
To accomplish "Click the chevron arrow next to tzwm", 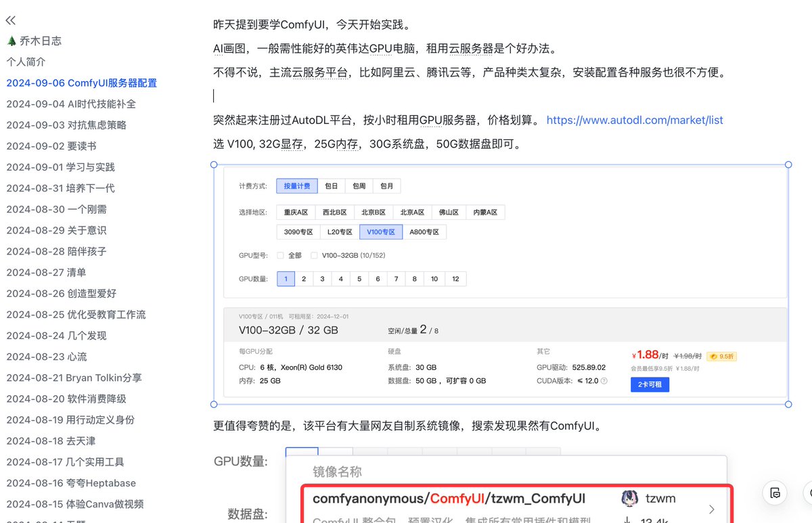I will [711, 509].
